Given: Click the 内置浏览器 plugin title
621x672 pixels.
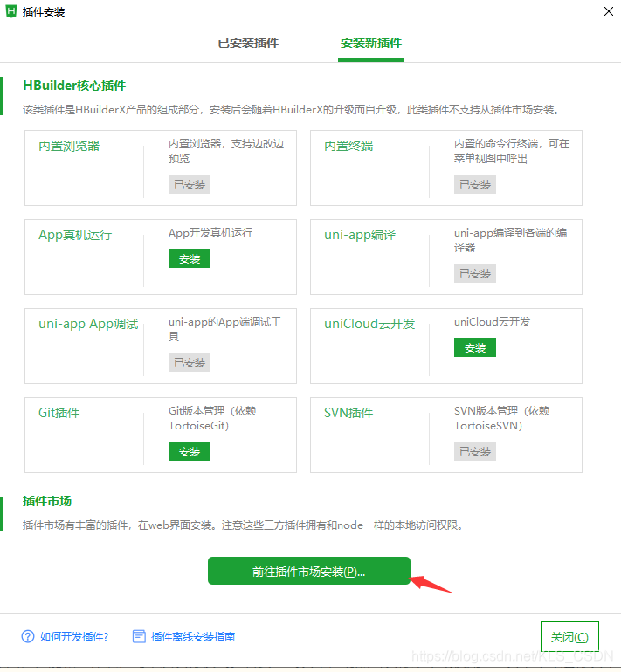Looking at the screenshot, I should (69, 146).
